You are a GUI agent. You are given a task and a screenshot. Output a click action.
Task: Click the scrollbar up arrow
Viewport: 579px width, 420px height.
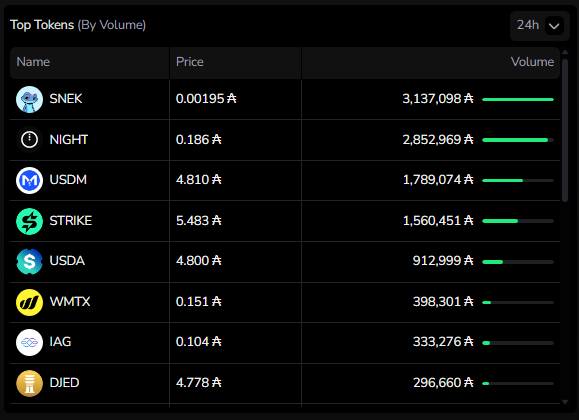pyautogui.click(x=565, y=52)
